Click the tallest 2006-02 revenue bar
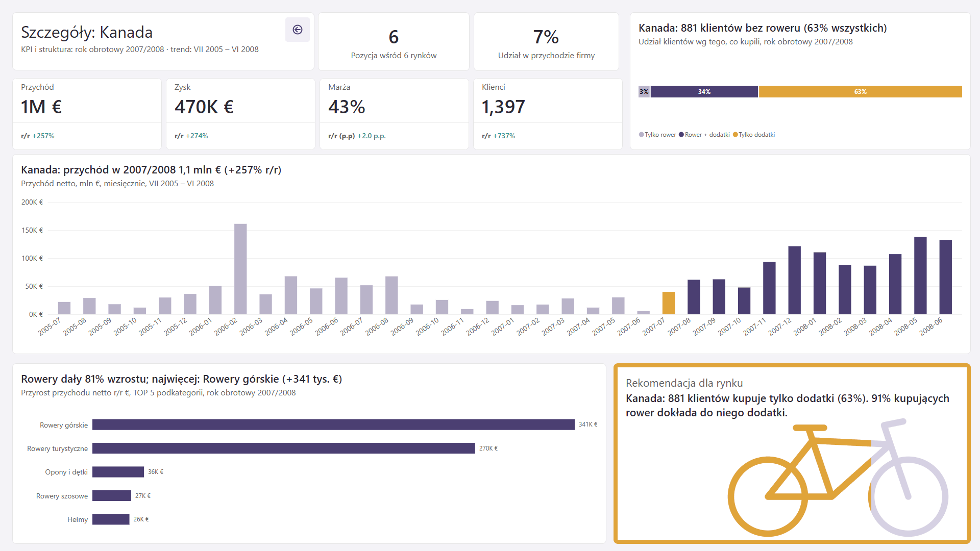The image size is (980, 551). click(x=240, y=269)
